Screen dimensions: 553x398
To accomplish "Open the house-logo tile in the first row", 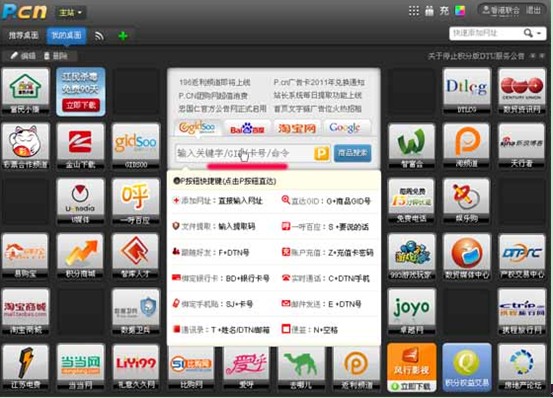I will (x=25, y=91).
